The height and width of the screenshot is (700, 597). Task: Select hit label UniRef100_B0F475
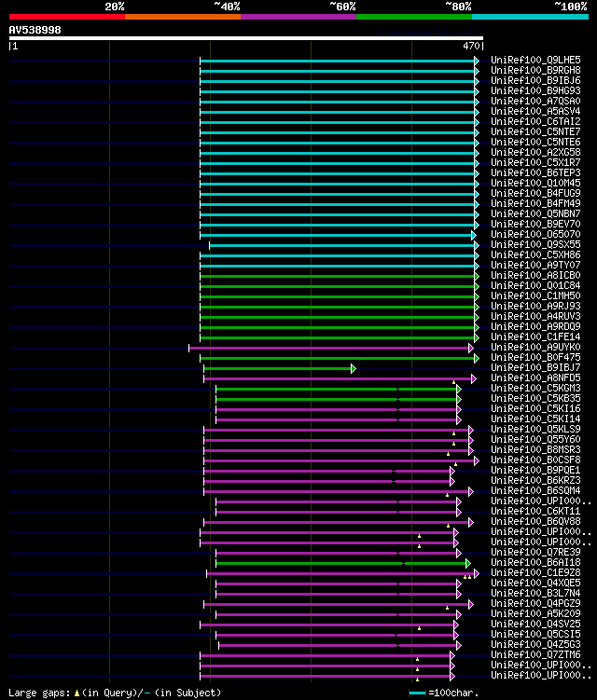pyautogui.click(x=535, y=358)
